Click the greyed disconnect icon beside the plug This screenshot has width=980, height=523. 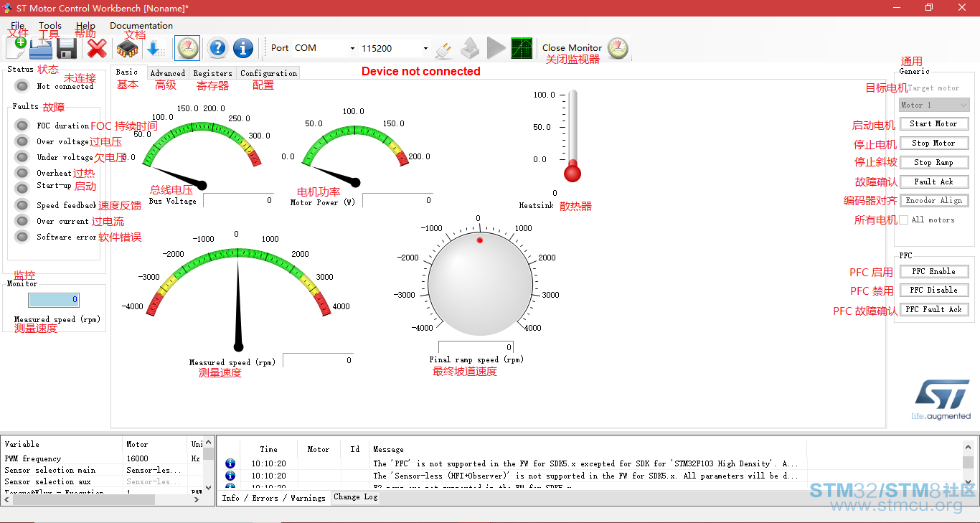470,49
